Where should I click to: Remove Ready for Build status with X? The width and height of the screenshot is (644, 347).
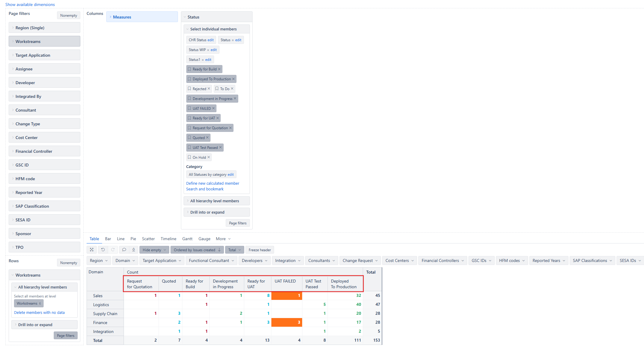[219, 69]
